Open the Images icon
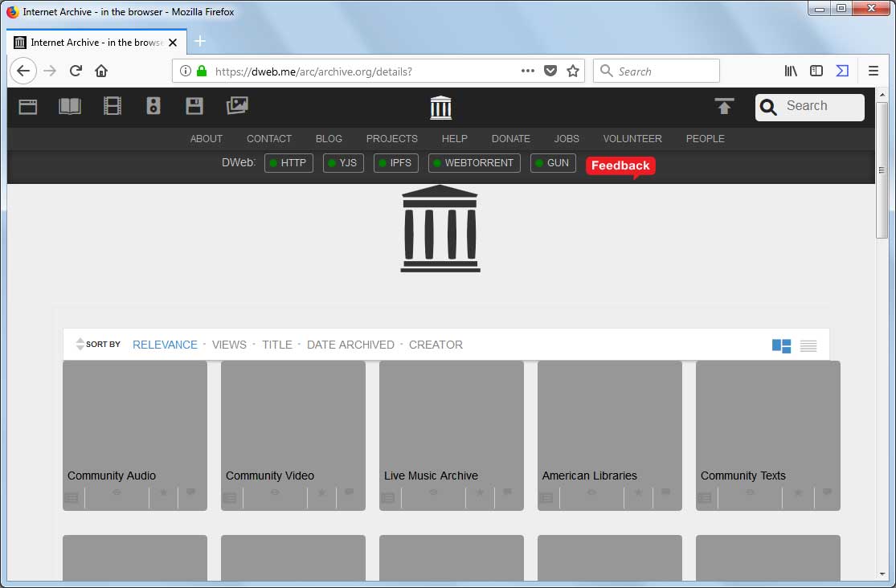Image resolution: width=896 pixels, height=588 pixels. 237,106
